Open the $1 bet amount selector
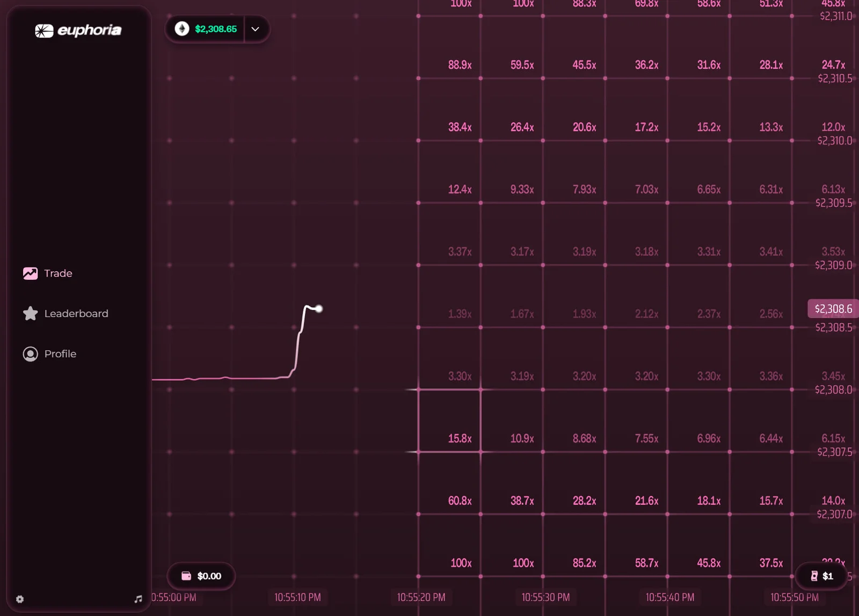 tap(822, 576)
